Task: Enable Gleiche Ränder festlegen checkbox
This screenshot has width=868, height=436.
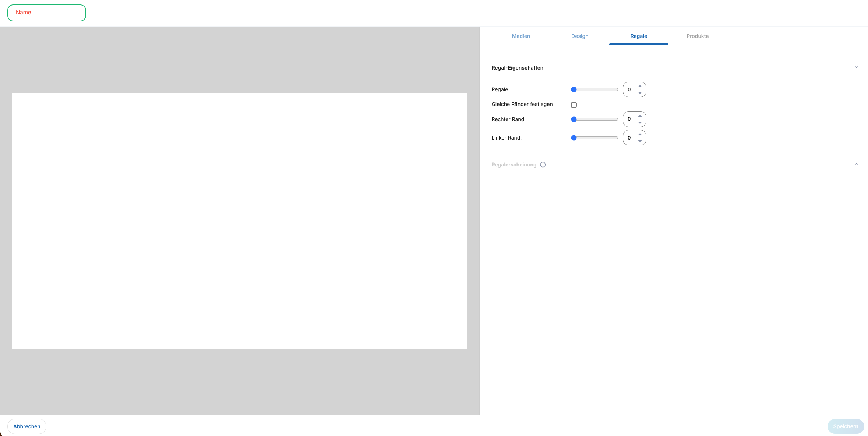Action: pyautogui.click(x=574, y=105)
